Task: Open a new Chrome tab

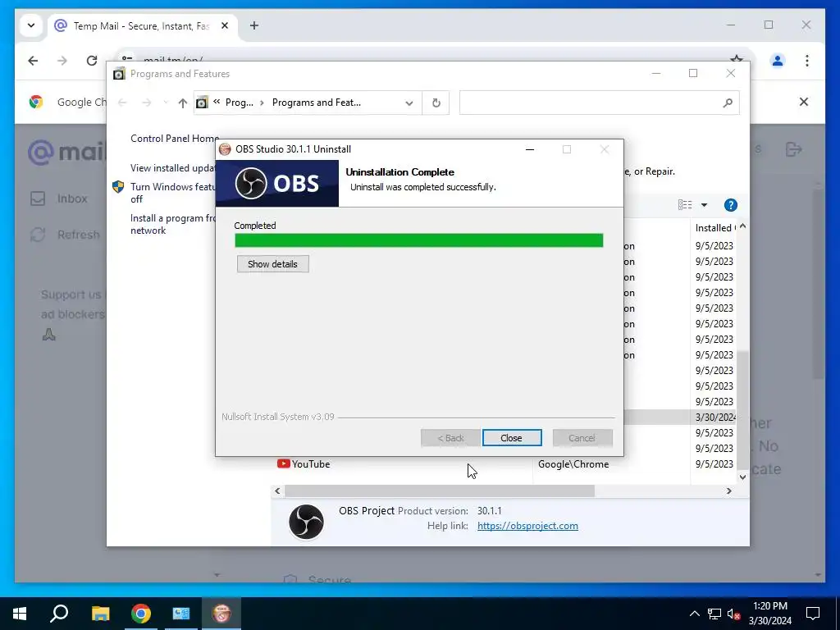Action: click(254, 25)
